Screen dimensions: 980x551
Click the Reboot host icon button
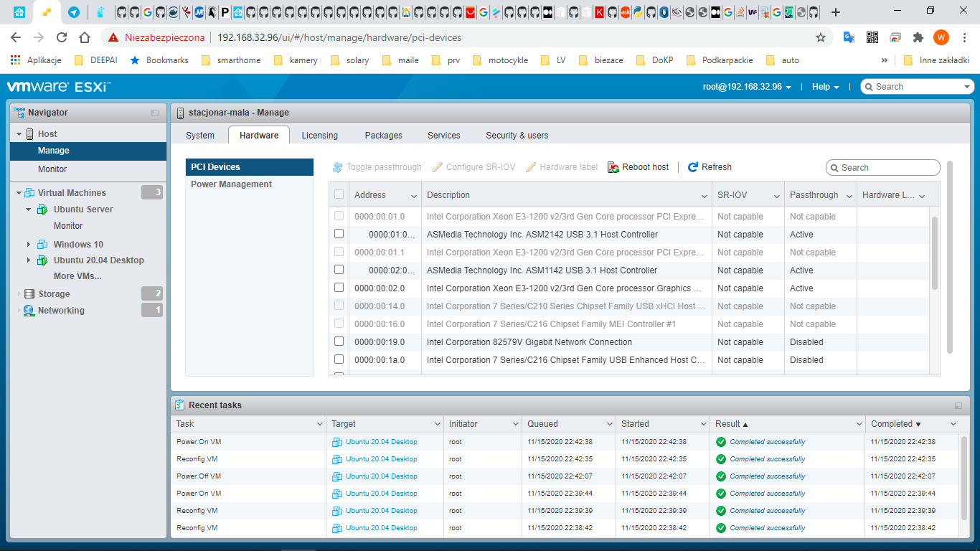[613, 167]
